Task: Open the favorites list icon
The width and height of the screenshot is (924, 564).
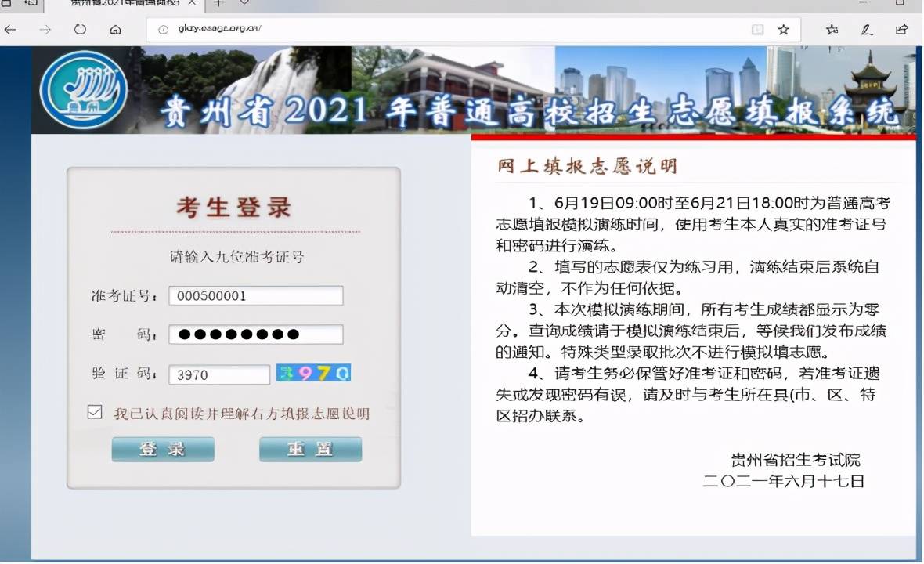Action: 832,30
